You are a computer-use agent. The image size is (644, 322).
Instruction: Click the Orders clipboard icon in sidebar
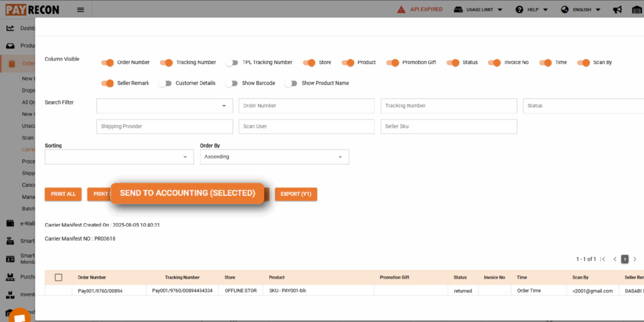11,64
